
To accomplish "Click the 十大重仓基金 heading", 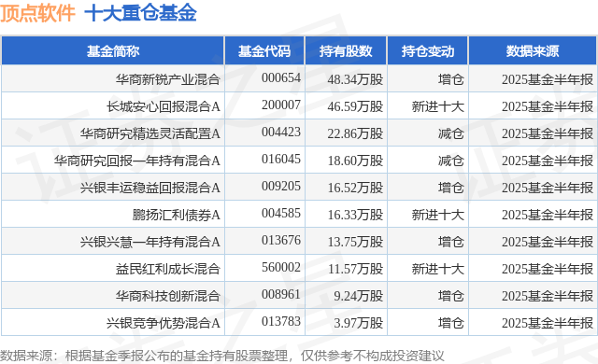I will click(140, 12).
